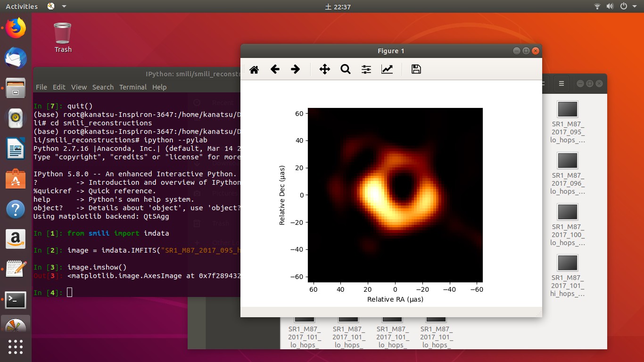
Task: Show Applications grid in the dock
Action: tap(16, 347)
